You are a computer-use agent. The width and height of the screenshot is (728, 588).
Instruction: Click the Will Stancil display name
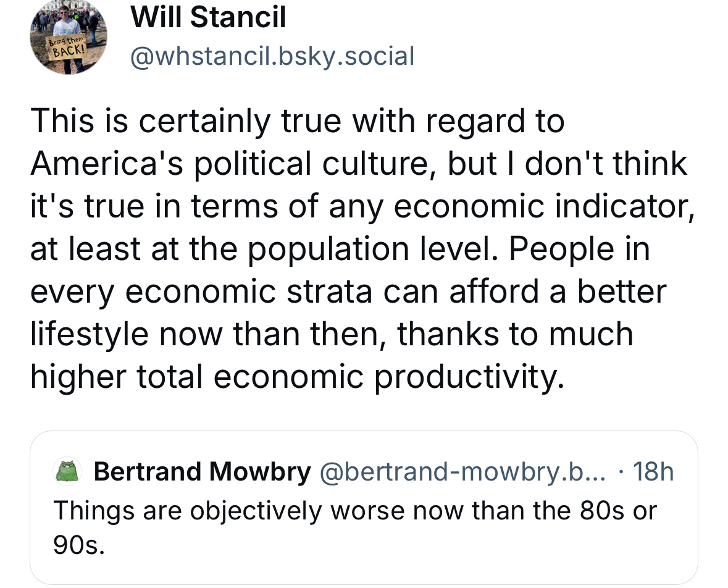[x=208, y=17]
